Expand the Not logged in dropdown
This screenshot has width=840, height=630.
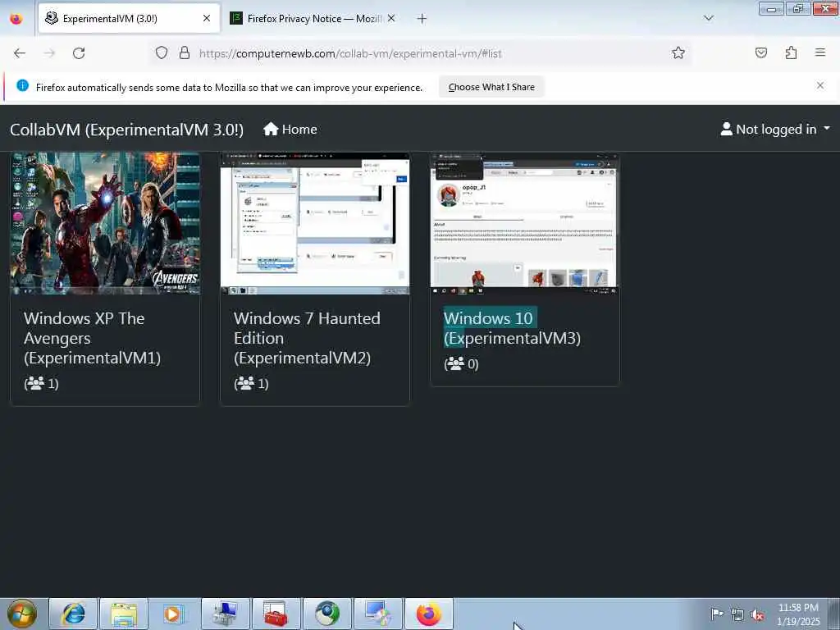pos(774,129)
